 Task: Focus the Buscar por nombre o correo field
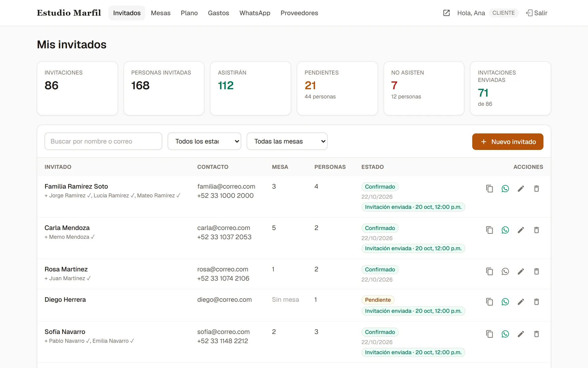103,141
